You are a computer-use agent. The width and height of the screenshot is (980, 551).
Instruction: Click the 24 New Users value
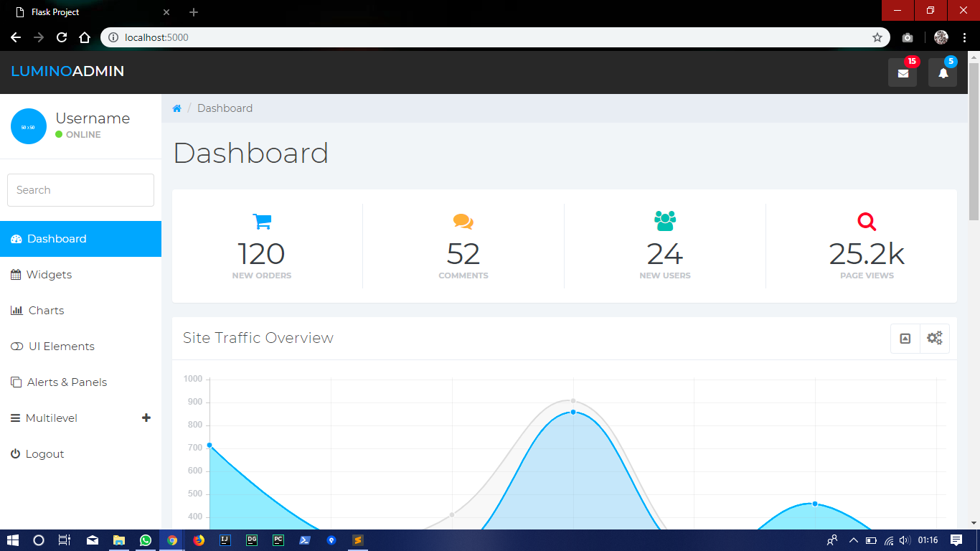click(665, 254)
